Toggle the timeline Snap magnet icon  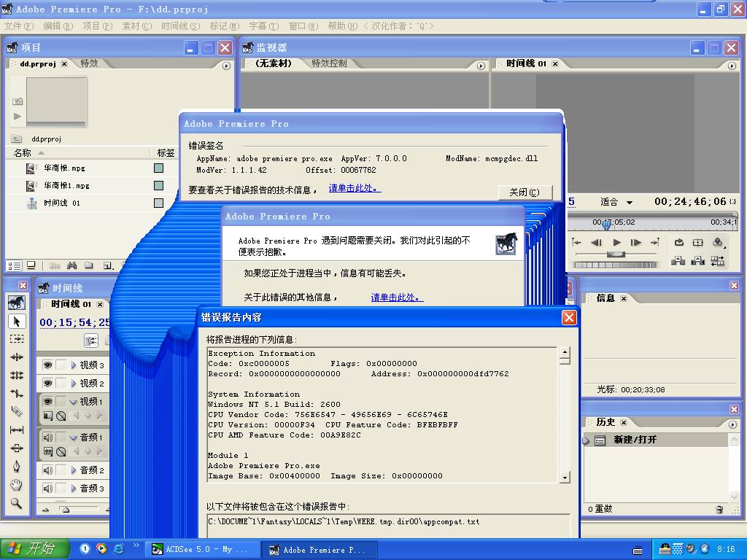91,340
